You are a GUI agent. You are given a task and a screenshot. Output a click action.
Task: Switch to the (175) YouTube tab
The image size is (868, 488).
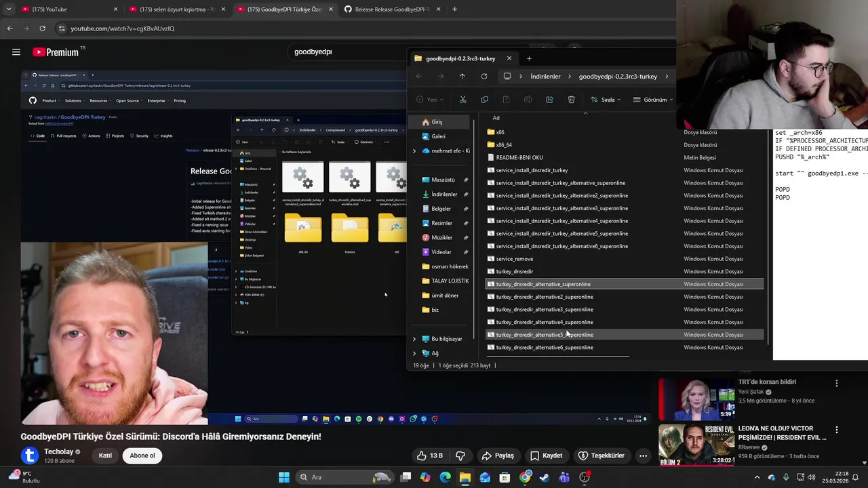68,9
